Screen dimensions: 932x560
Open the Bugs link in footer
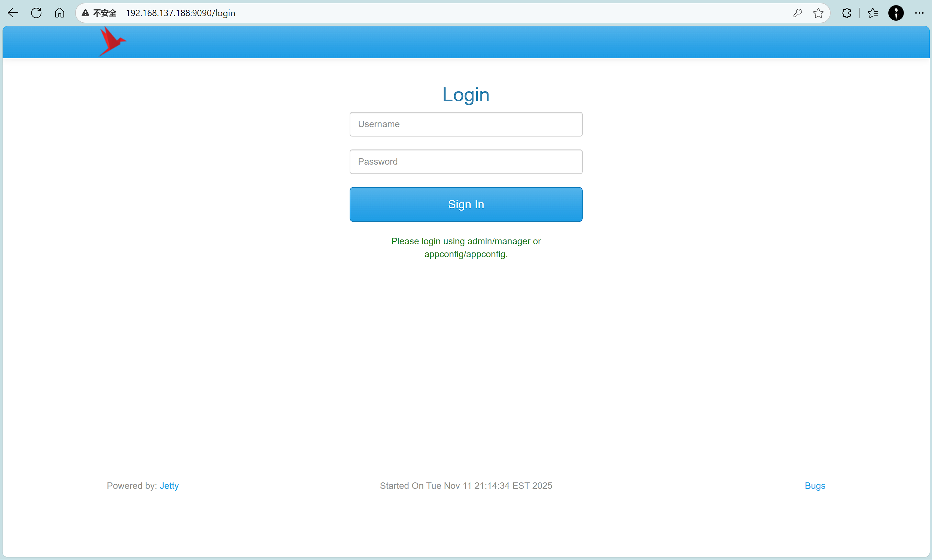[x=815, y=486]
